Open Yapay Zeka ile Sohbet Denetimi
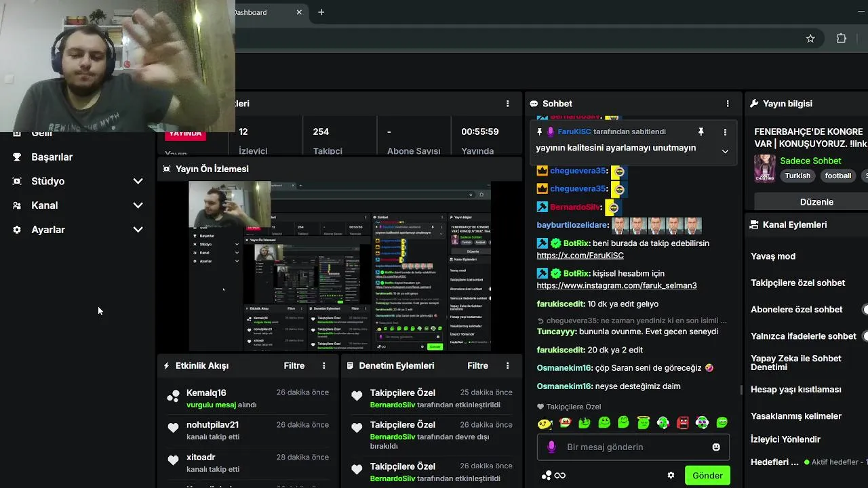The image size is (868, 488). tap(796, 363)
